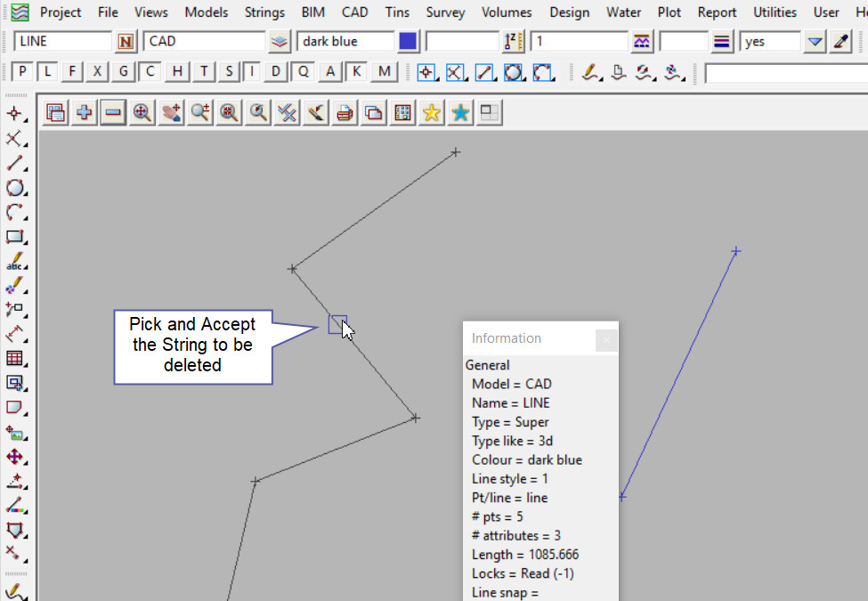This screenshot has height=601, width=868.
Task: Select the create rectangle tool
Action: [x=15, y=237]
